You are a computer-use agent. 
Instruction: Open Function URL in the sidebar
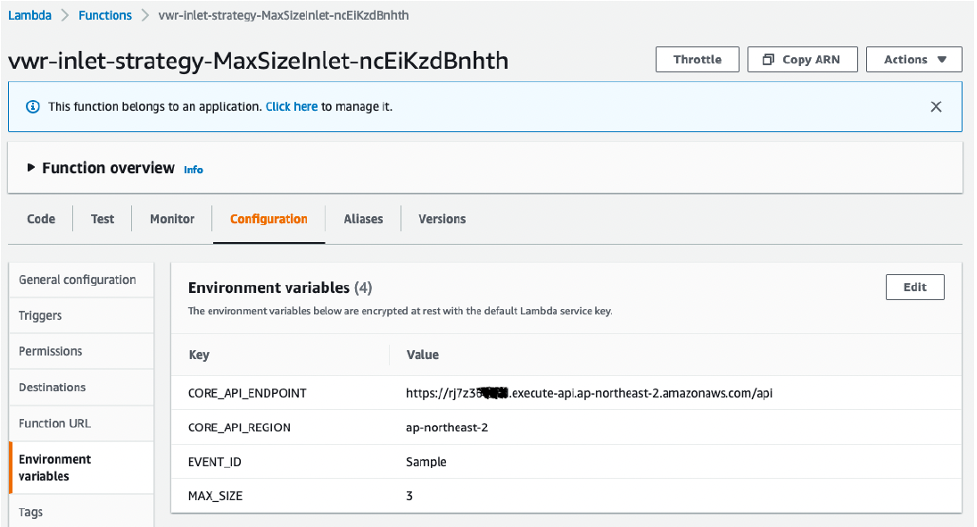(81, 424)
